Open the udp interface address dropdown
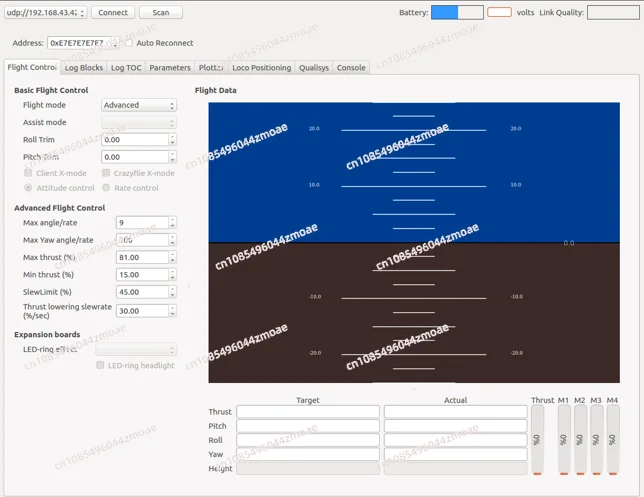Image resolution: width=644 pixels, height=497 pixels. click(x=46, y=13)
